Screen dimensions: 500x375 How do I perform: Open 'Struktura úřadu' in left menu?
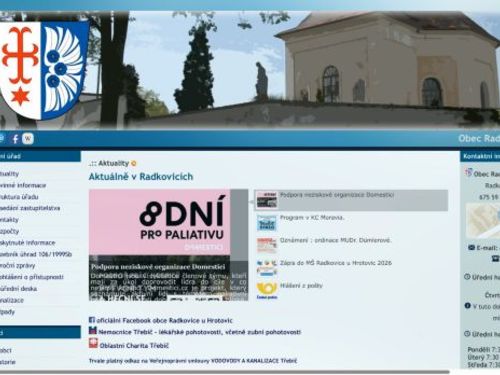(x=19, y=197)
